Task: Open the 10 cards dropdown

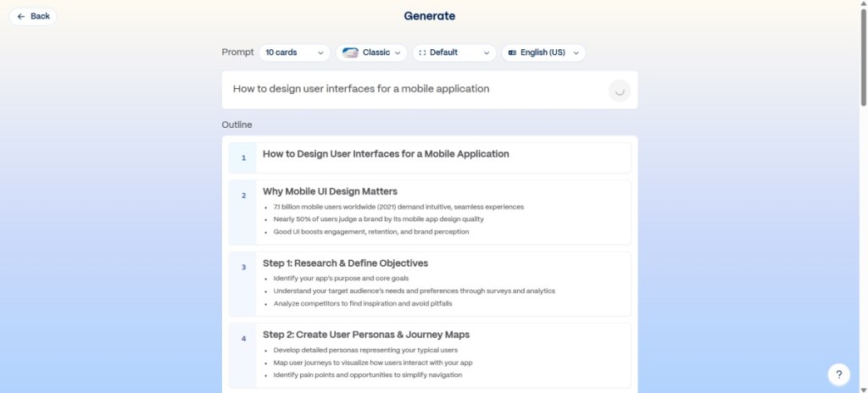Action: coord(294,53)
